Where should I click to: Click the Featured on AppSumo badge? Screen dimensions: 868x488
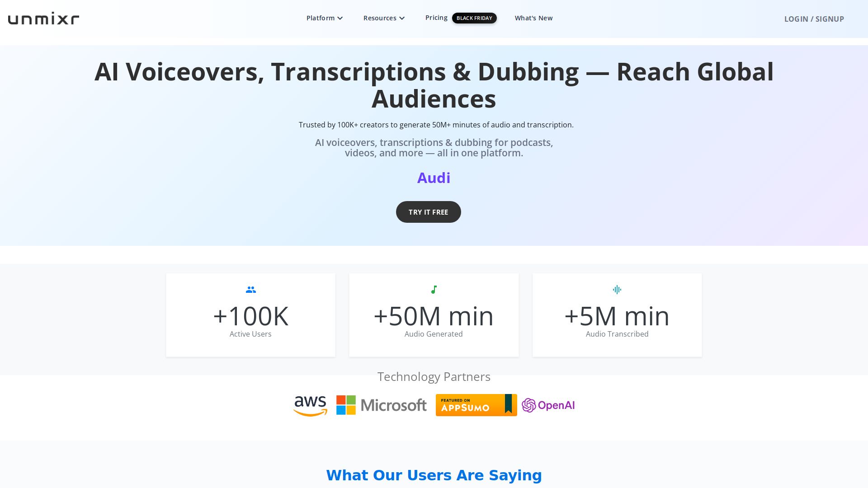click(476, 405)
